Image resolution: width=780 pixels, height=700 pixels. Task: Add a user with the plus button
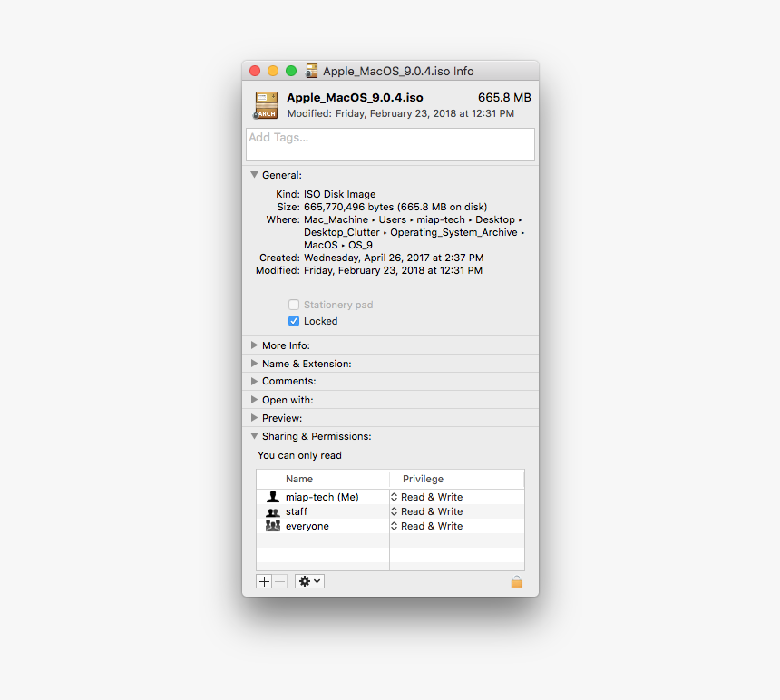coord(264,581)
